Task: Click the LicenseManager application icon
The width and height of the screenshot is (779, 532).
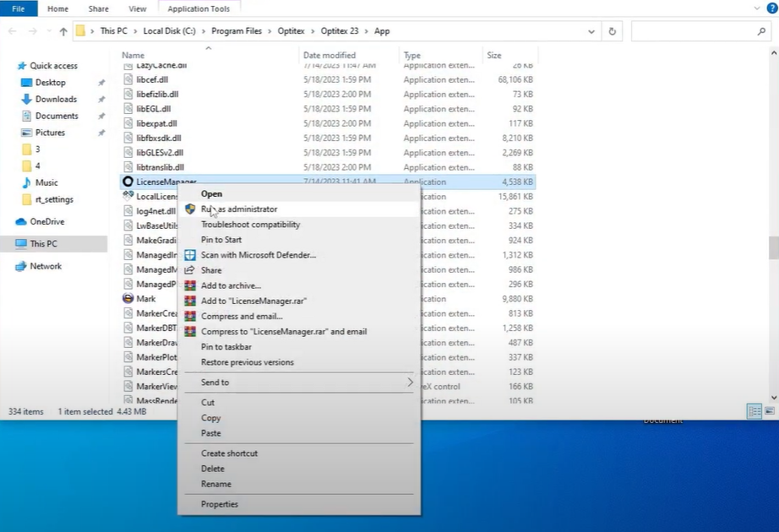Action: click(x=128, y=182)
